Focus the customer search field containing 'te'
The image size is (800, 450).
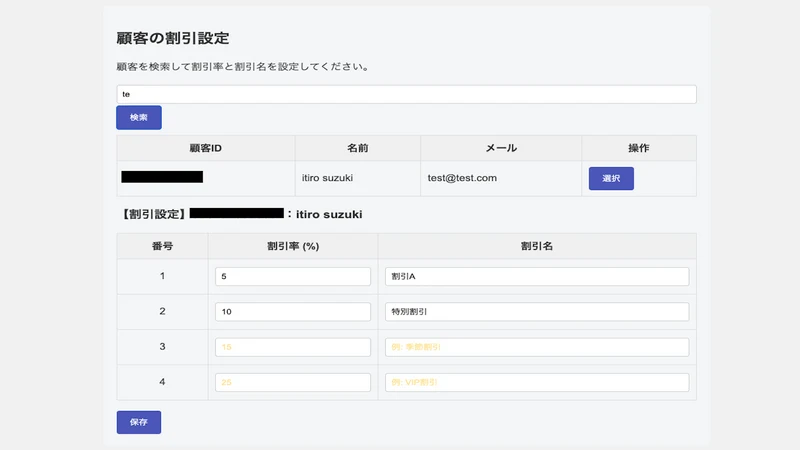(406, 94)
